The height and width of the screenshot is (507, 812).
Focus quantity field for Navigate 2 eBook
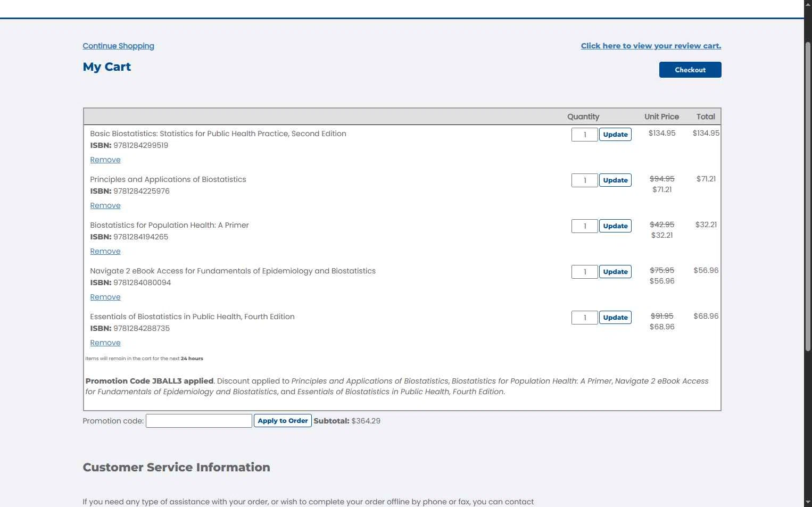(584, 272)
